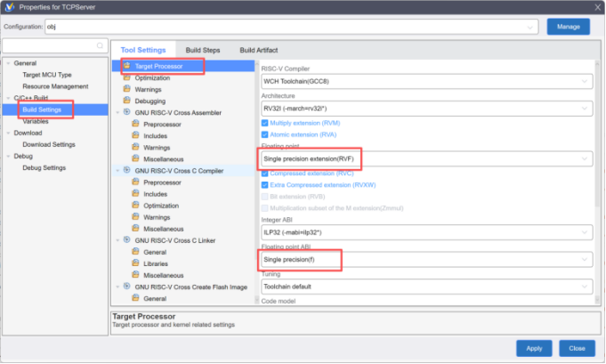The height and width of the screenshot is (364, 606).
Task: Click the C Linker Libraries folder icon
Action: click(x=135, y=263)
